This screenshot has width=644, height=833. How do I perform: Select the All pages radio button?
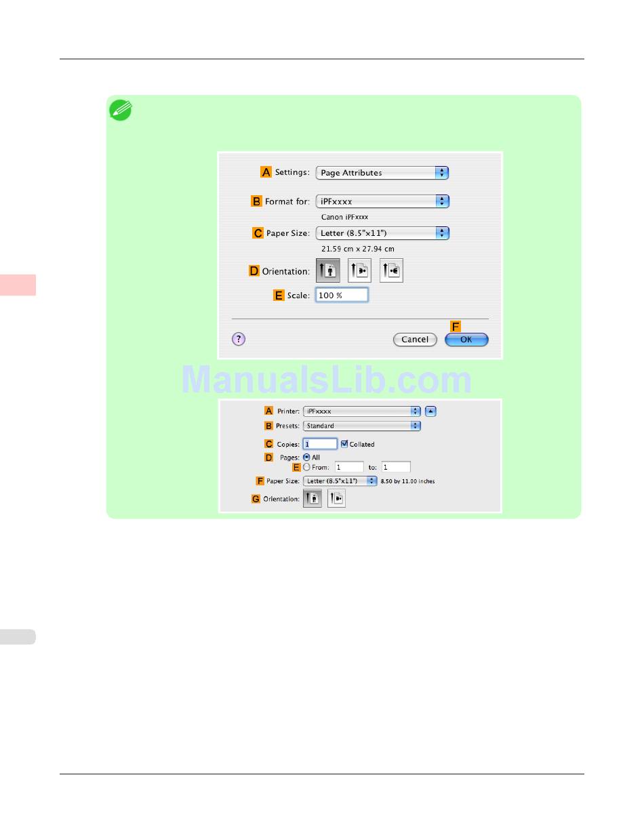tap(306, 458)
